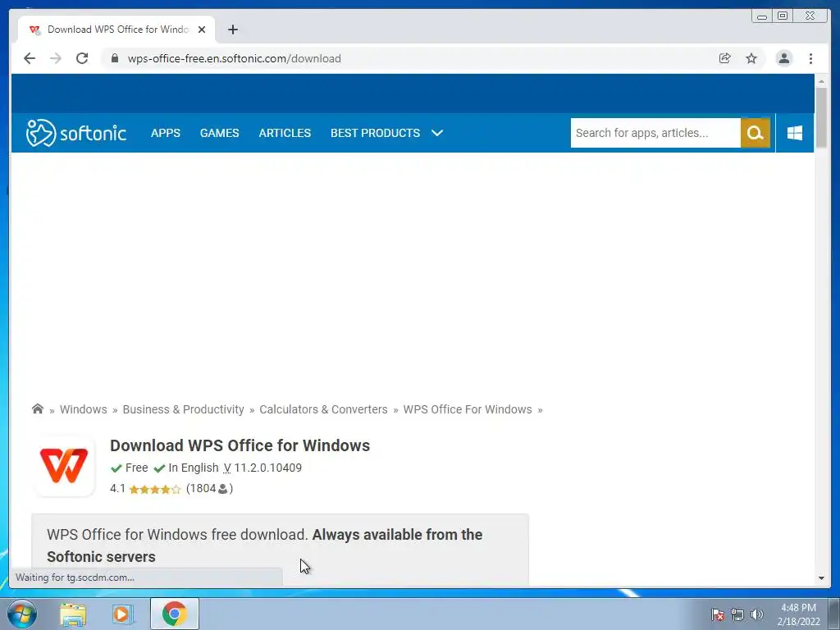
Task: Reload the Softonic download page
Action: tap(82, 58)
